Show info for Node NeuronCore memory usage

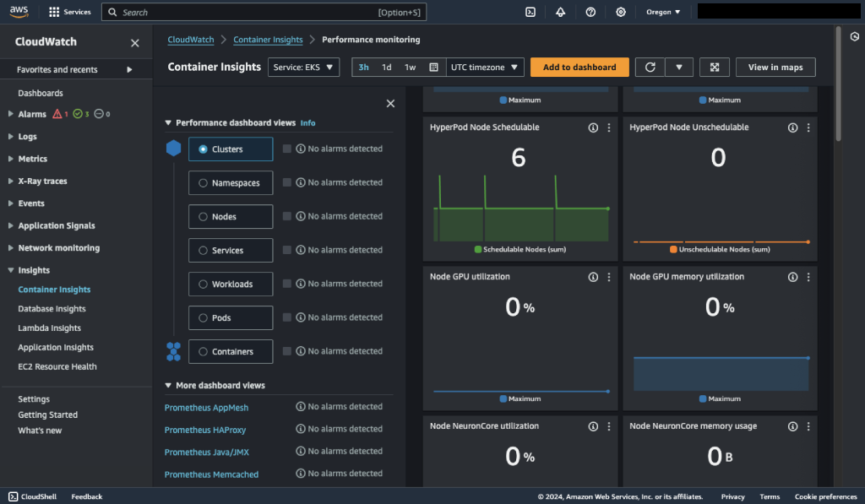[792, 426]
